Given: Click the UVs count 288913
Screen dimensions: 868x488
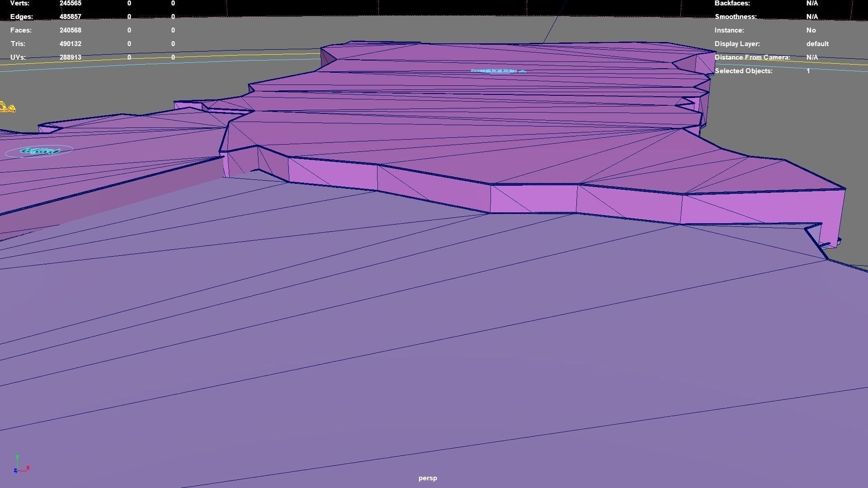Looking at the screenshot, I should coord(70,57).
